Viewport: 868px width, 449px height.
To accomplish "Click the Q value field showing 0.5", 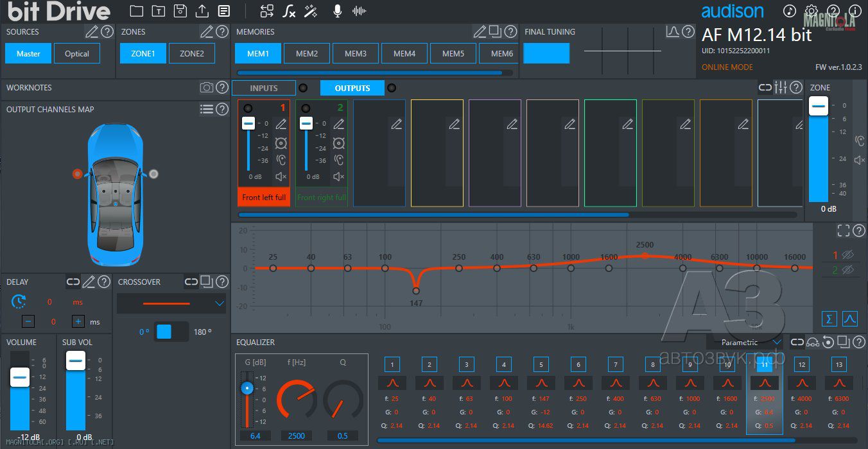I will 343,436.
